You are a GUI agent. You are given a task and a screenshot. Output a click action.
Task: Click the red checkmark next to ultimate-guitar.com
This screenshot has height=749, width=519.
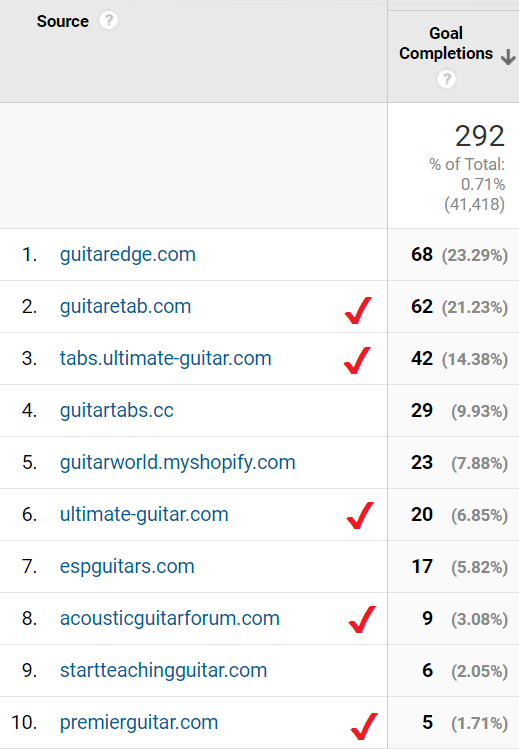point(360,515)
